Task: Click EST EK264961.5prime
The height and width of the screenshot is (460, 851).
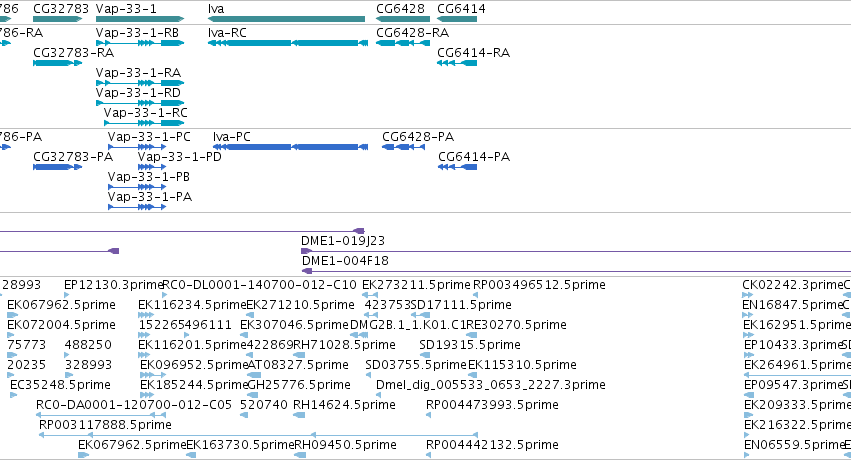Action: tap(797, 365)
